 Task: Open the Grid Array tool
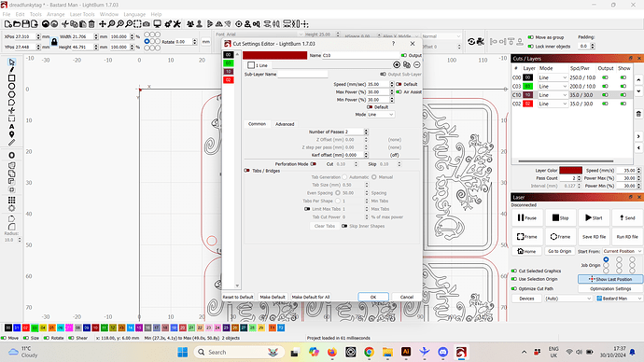point(11,200)
